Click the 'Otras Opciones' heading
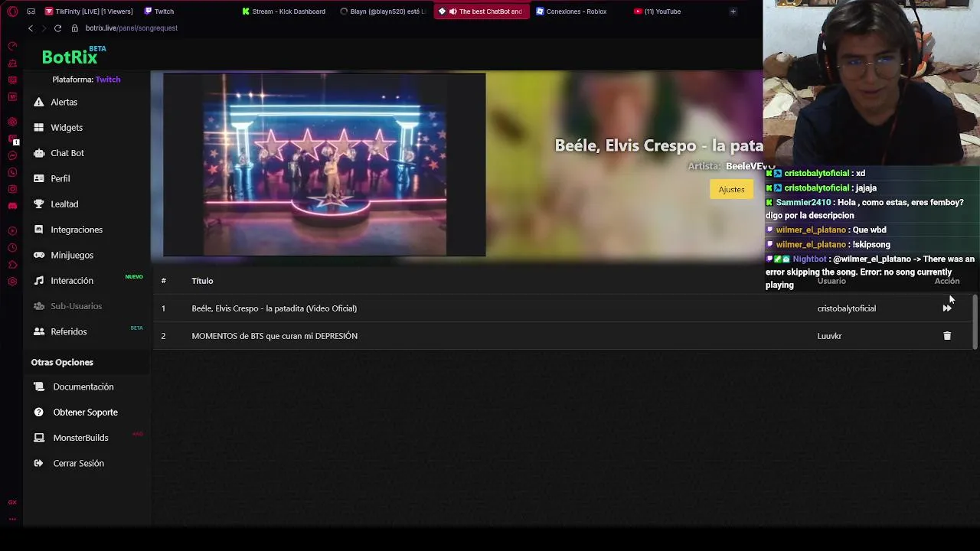This screenshot has height=551, width=980. coord(62,362)
